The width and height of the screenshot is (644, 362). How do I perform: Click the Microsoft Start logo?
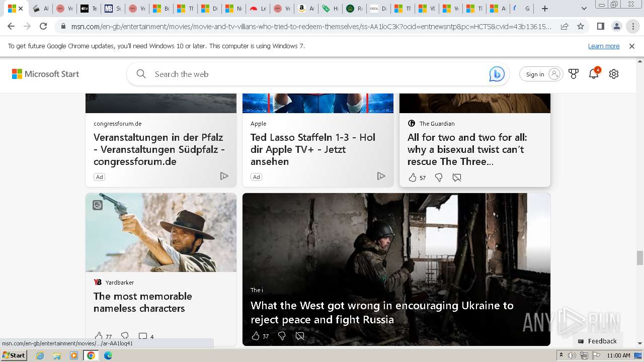click(45, 74)
